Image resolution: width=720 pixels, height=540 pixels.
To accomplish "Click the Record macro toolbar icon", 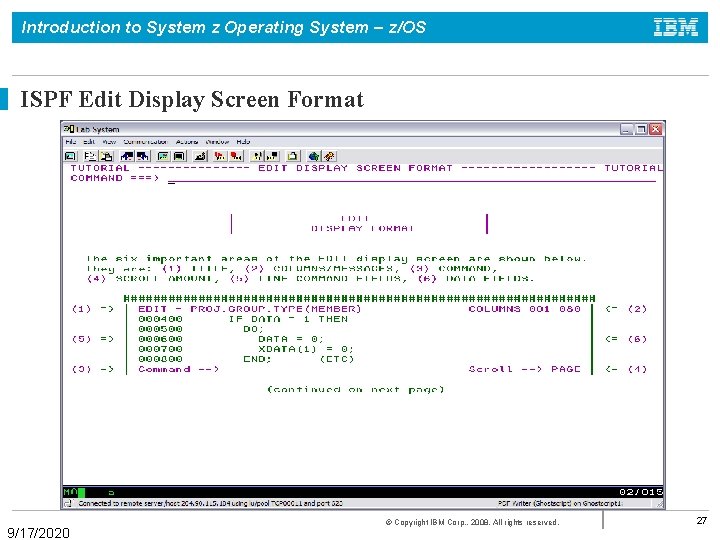I will 220,156.
